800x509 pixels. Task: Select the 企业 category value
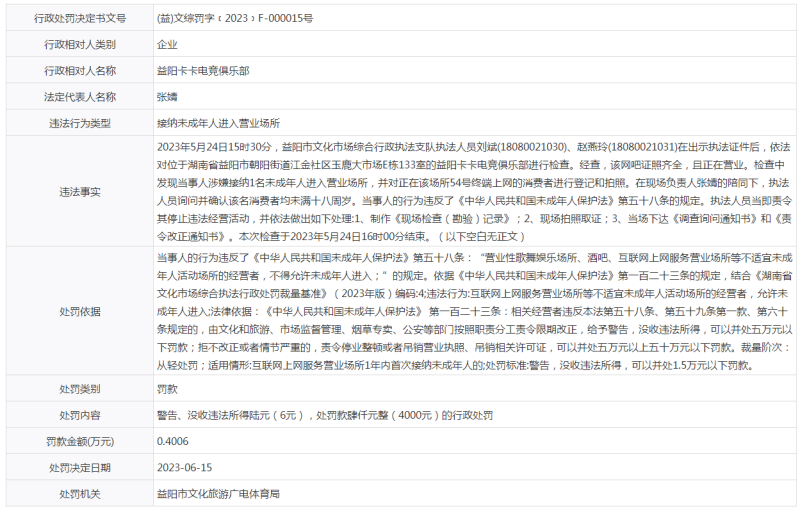pyautogui.click(x=167, y=44)
